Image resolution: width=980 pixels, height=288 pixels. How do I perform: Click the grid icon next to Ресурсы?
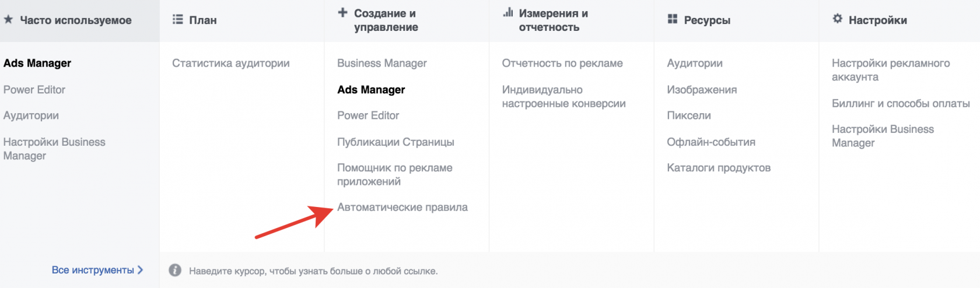673,19
